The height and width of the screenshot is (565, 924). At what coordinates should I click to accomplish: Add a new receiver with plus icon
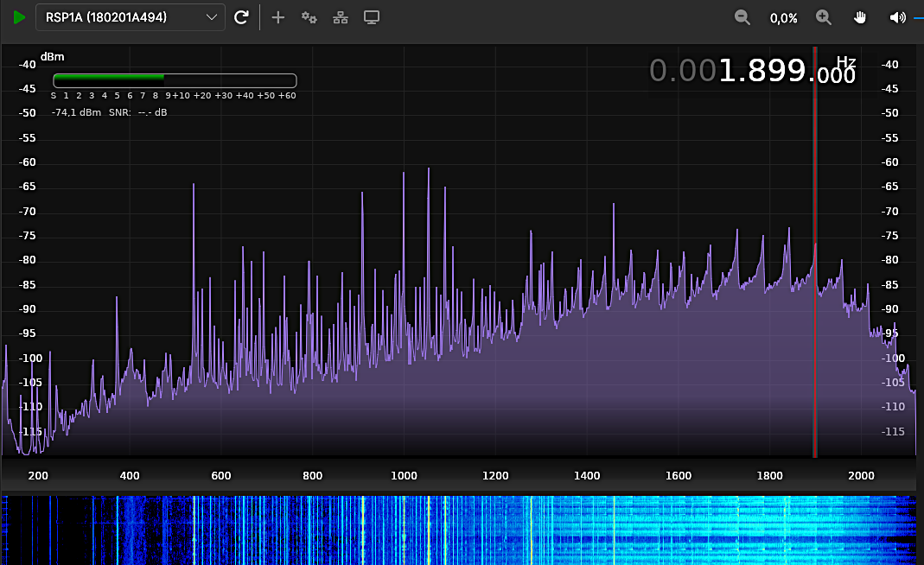point(277,17)
